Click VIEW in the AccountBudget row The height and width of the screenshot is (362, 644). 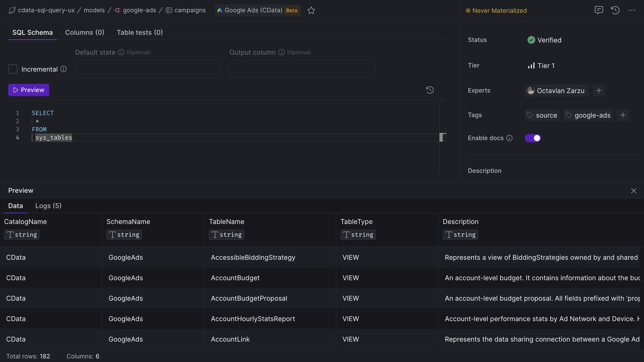click(351, 278)
